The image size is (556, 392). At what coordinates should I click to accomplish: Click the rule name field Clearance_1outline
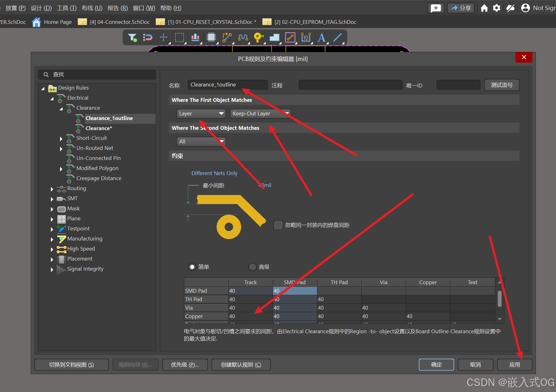point(228,85)
